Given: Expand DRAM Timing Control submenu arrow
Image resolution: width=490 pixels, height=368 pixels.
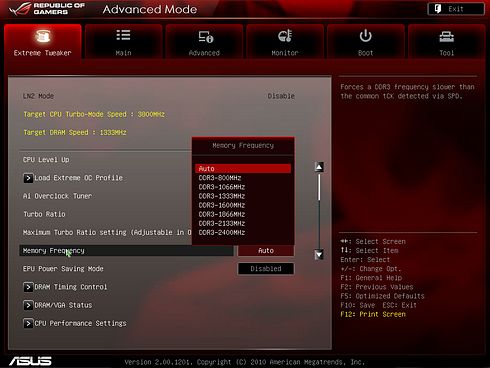Looking at the screenshot, I should [x=28, y=287].
